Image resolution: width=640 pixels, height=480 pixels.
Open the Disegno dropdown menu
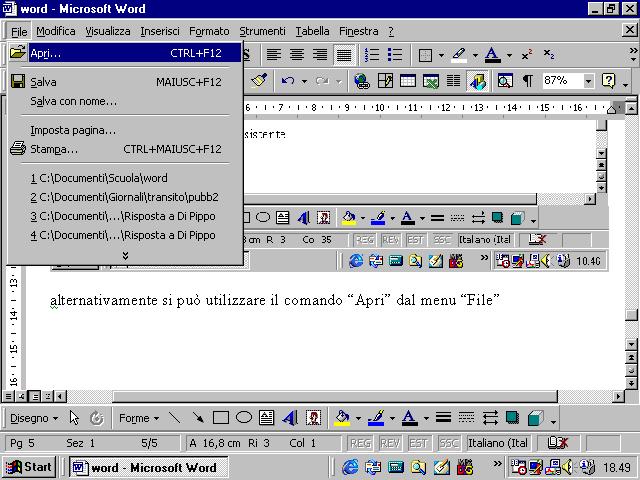coord(34,418)
